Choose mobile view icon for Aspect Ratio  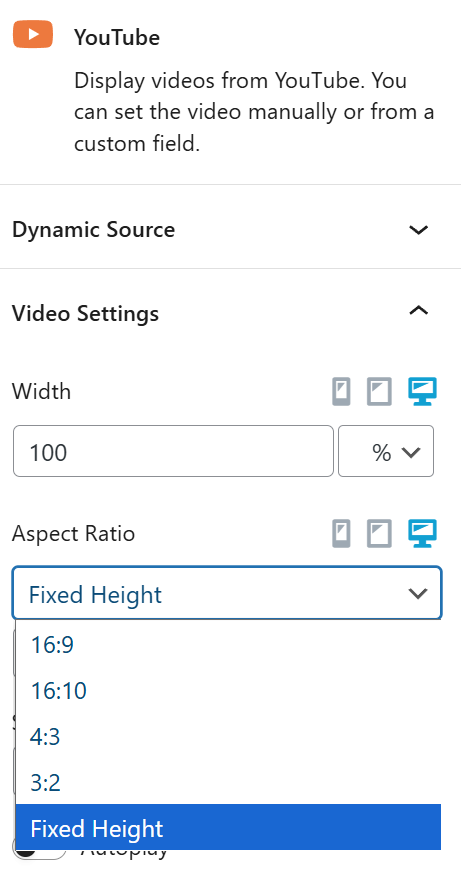pyautogui.click(x=341, y=534)
